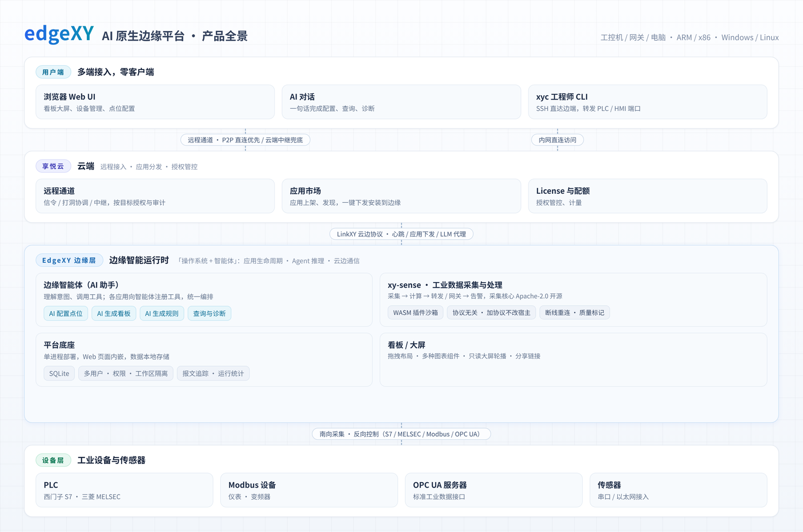The image size is (803, 532).
Task: Click the 工控机 / 网关 / 电脑 platform text
Action: click(x=633, y=37)
